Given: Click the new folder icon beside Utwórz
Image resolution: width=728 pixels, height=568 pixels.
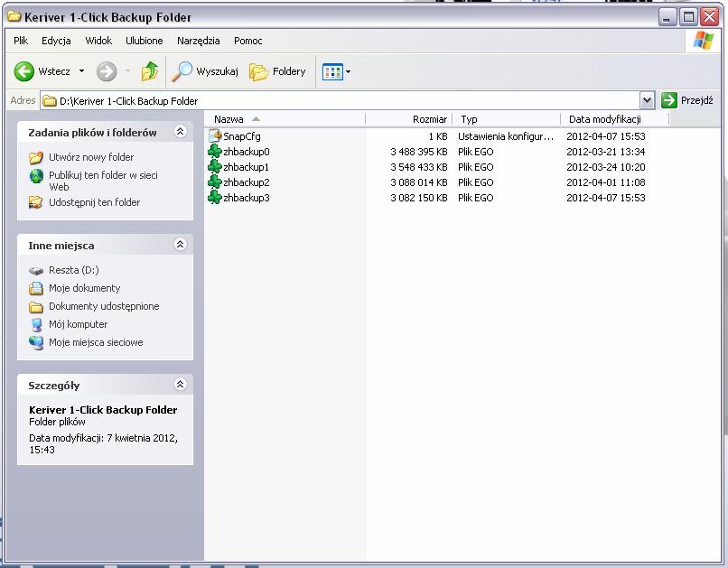Looking at the screenshot, I should coord(36,158).
